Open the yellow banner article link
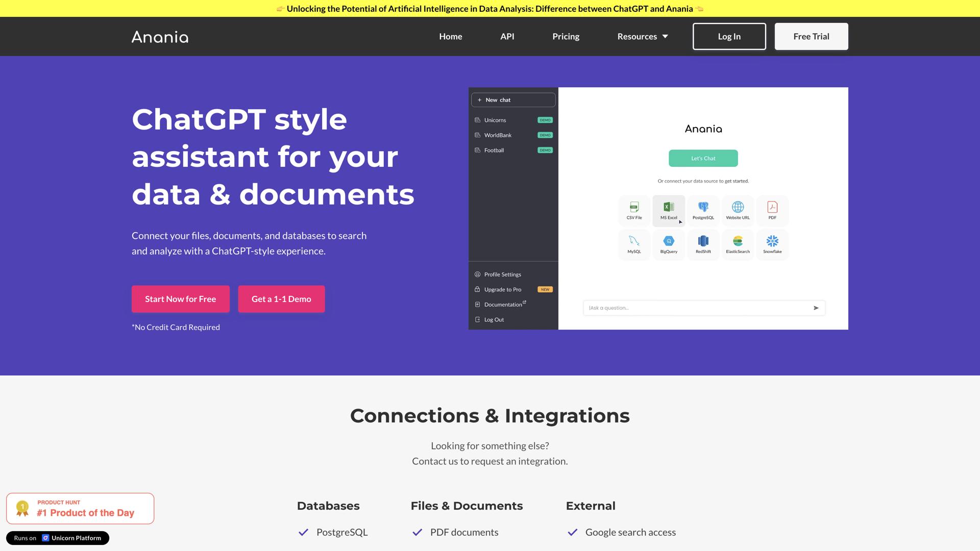Viewport: 980px width, 551px height. (x=489, y=9)
